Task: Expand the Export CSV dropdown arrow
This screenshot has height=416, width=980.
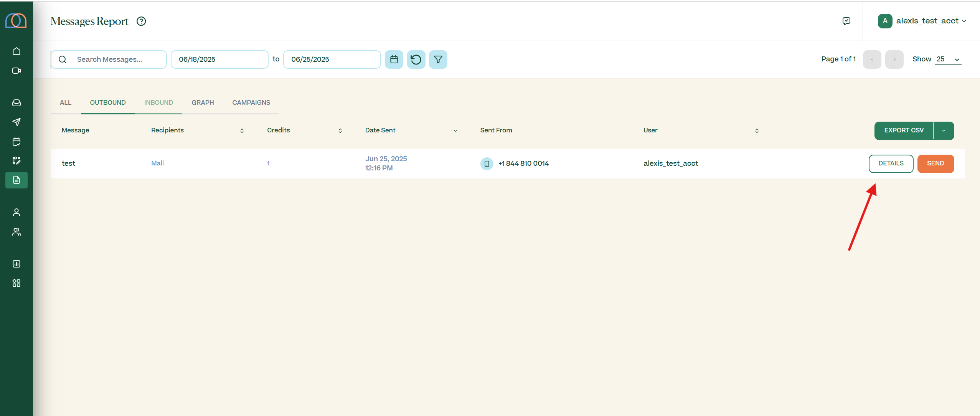Action: (x=944, y=131)
